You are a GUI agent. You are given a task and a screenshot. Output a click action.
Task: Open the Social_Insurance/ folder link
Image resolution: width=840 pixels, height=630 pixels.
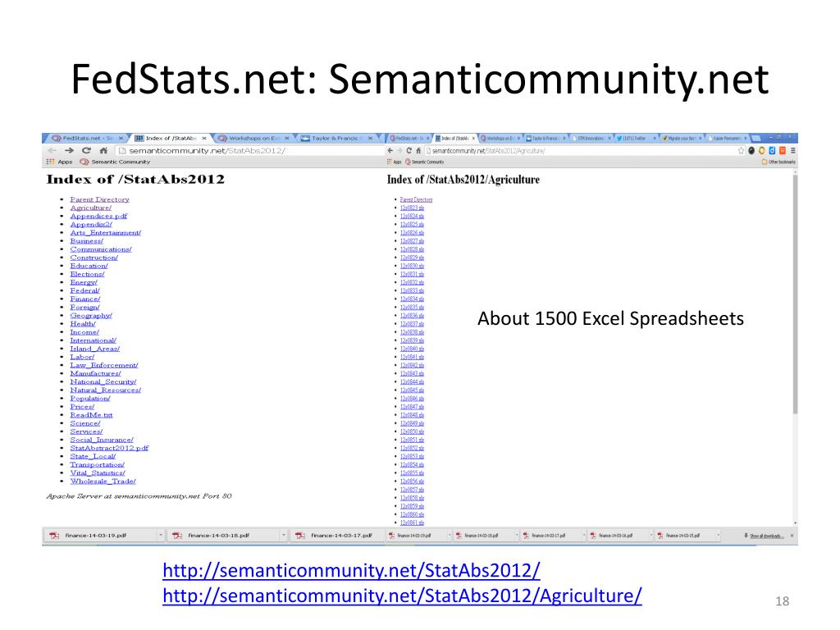pyautogui.click(x=102, y=440)
